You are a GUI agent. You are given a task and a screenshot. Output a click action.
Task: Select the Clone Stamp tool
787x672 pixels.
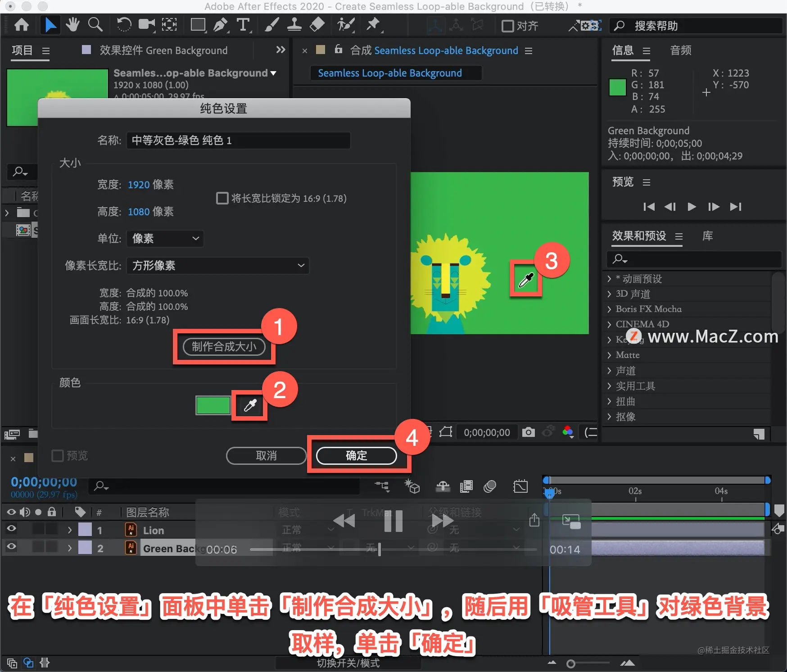point(294,25)
